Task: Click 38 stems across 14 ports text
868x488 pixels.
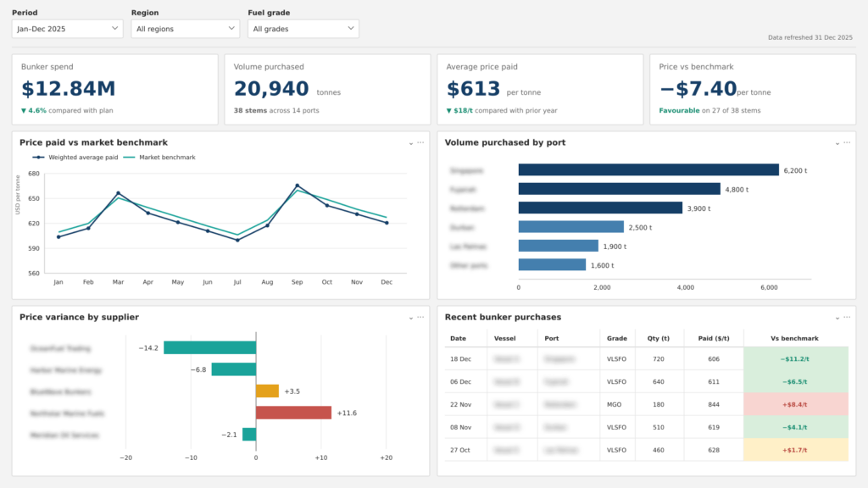Action: (x=276, y=111)
